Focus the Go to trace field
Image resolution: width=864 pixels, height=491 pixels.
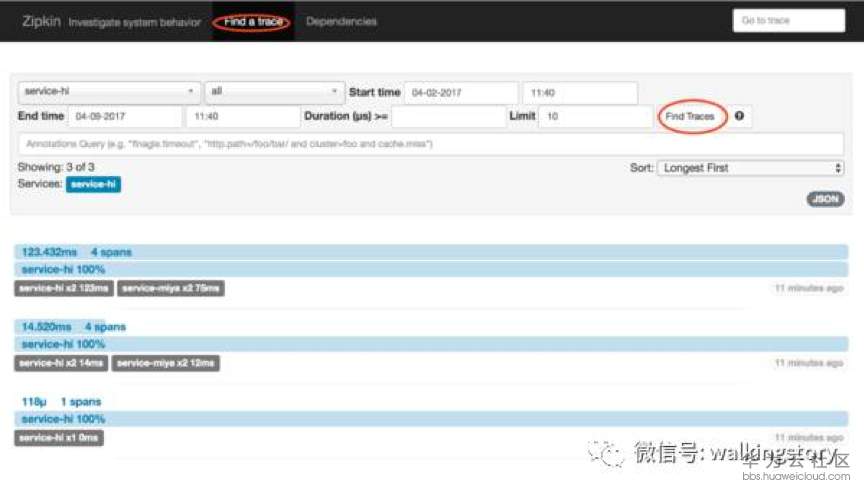coord(789,20)
